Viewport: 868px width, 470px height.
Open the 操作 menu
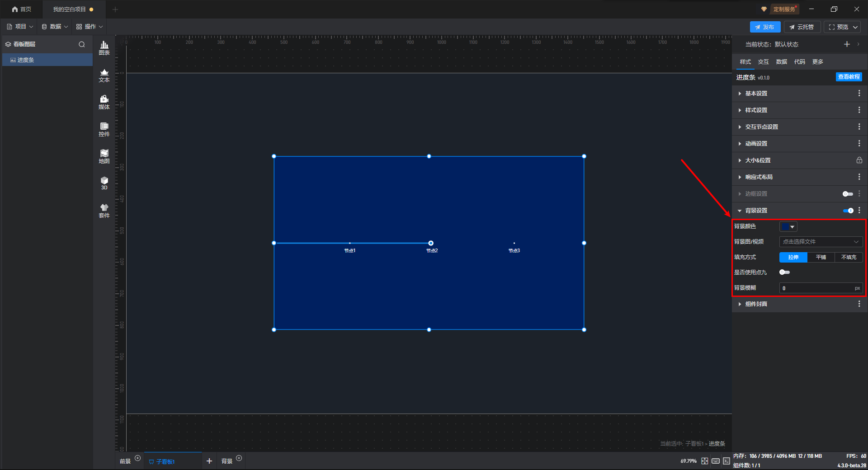point(90,27)
